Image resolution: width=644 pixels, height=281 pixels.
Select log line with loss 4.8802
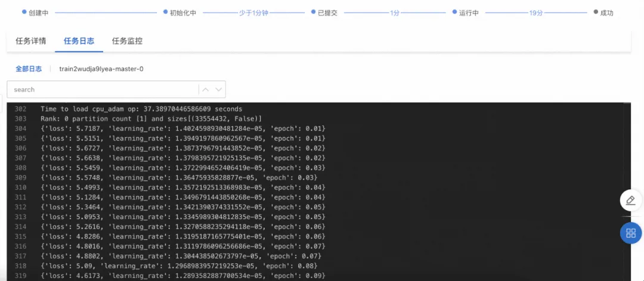click(181, 257)
